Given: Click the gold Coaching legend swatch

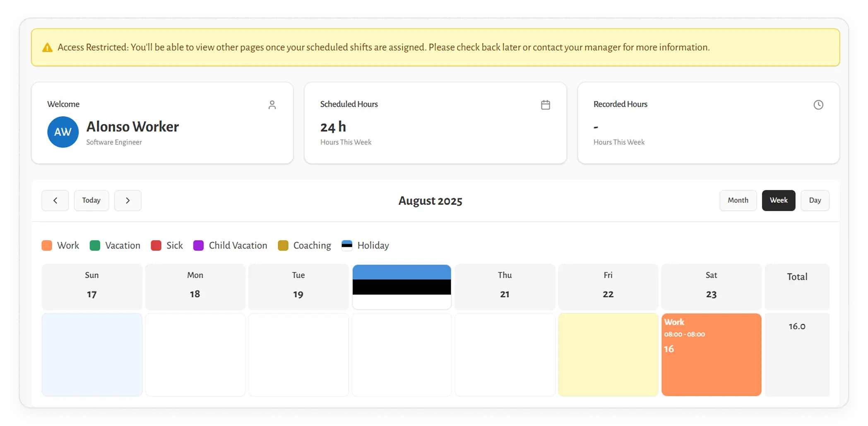Looking at the screenshot, I should (x=283, y=245).
